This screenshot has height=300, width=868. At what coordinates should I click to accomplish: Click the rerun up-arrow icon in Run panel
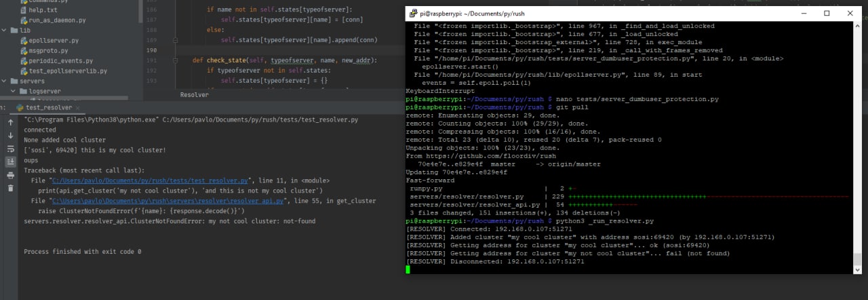point(10,122)
